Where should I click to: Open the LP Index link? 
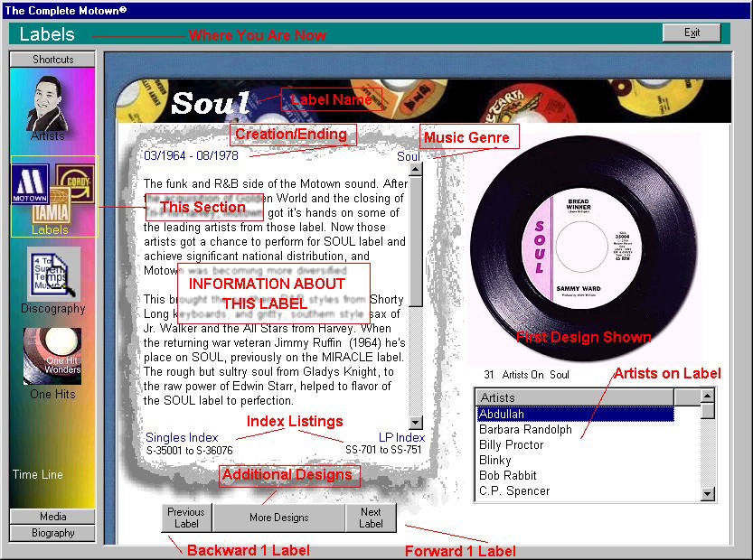[402, 438]
